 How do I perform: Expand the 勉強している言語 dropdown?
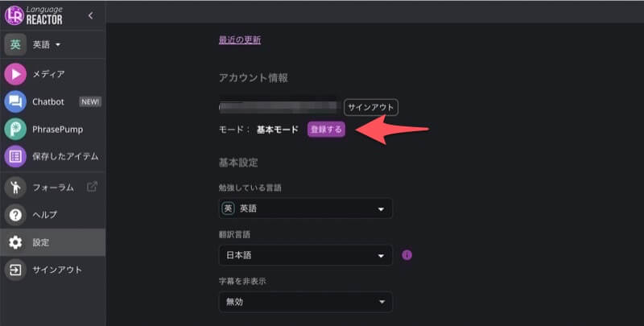[305, 209]
